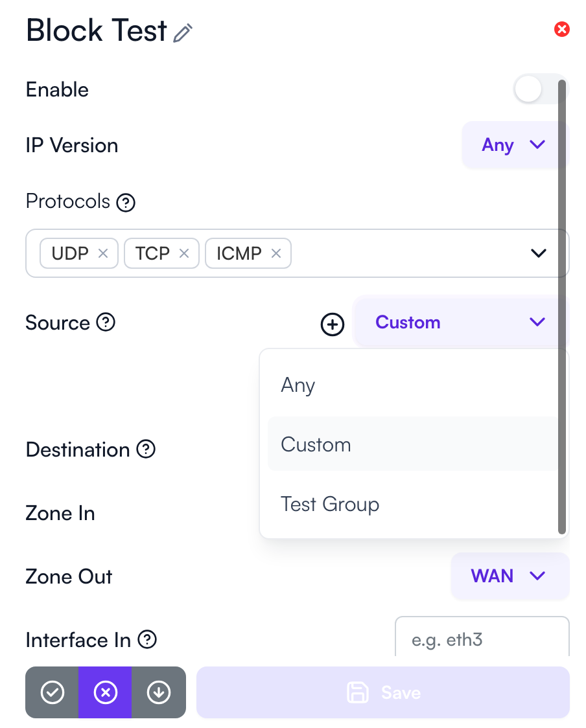Screen dimensions: 586x728
Task: Click the red close icon at top right
Action: coord(561,29)
